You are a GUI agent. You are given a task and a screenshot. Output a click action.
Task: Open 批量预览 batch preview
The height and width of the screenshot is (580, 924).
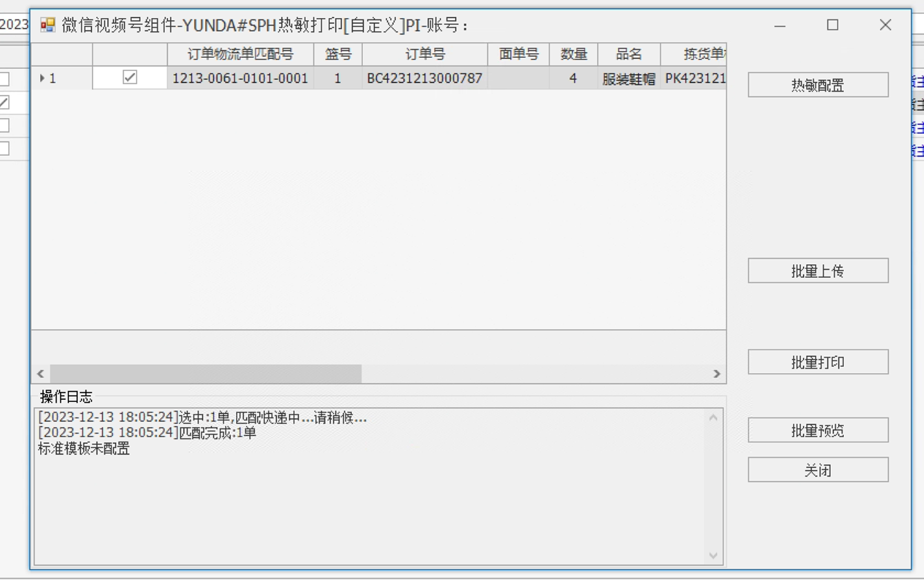point(818,430)
